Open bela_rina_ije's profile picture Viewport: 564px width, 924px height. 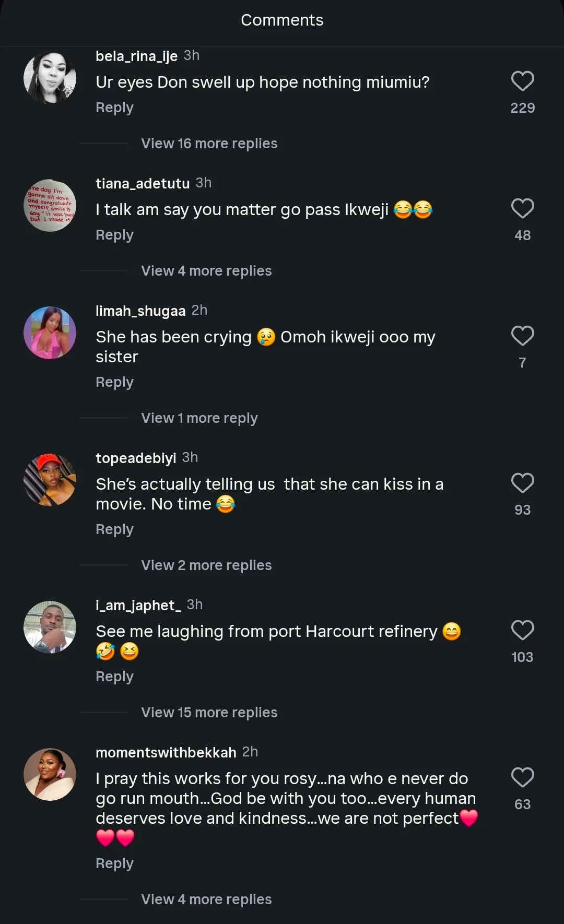[50, 78]
